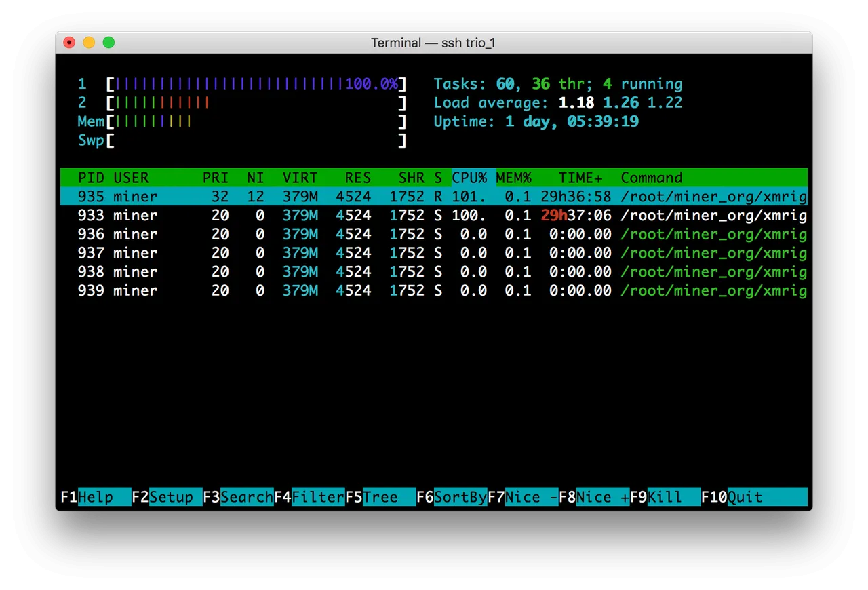Select the process row with PID 936
Image resolution: width=868 pixels, height=590 pixels.
[x=434, y=234]
